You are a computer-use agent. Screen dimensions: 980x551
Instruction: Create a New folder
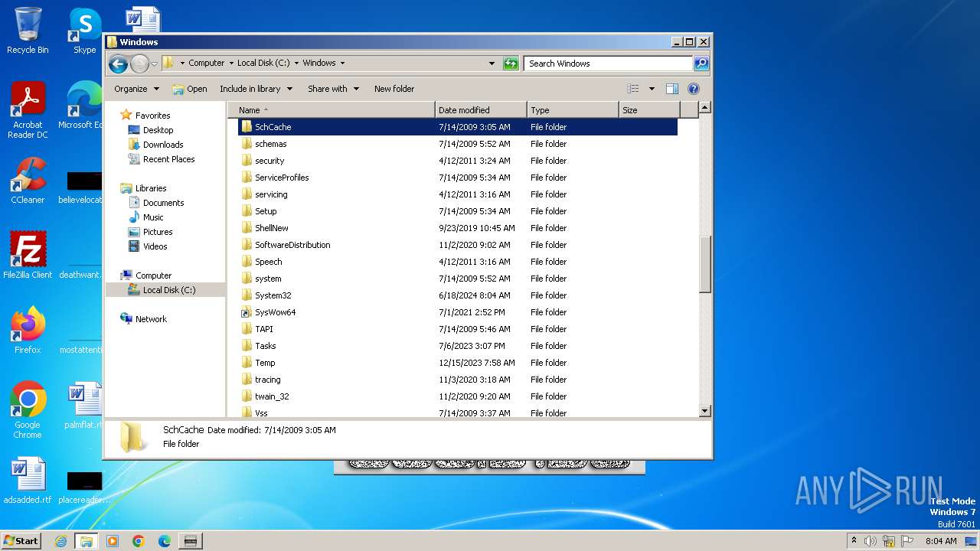coord(394,89)
